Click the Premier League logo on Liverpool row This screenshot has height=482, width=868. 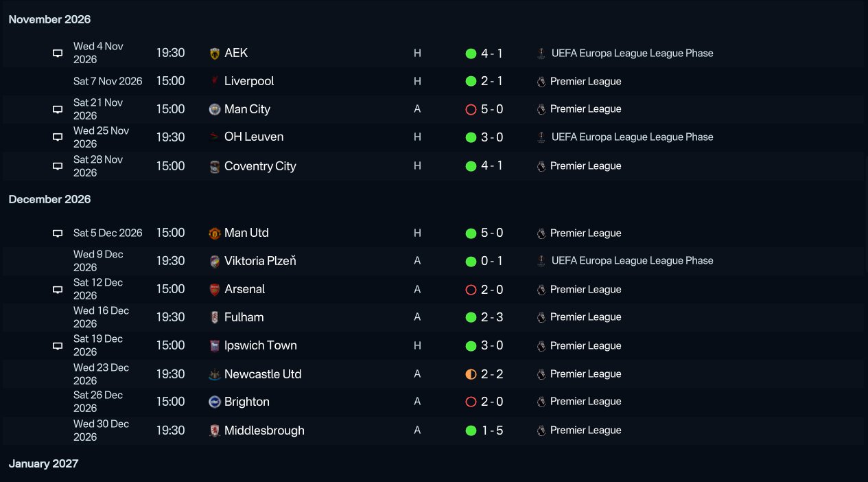click(541, 81)
